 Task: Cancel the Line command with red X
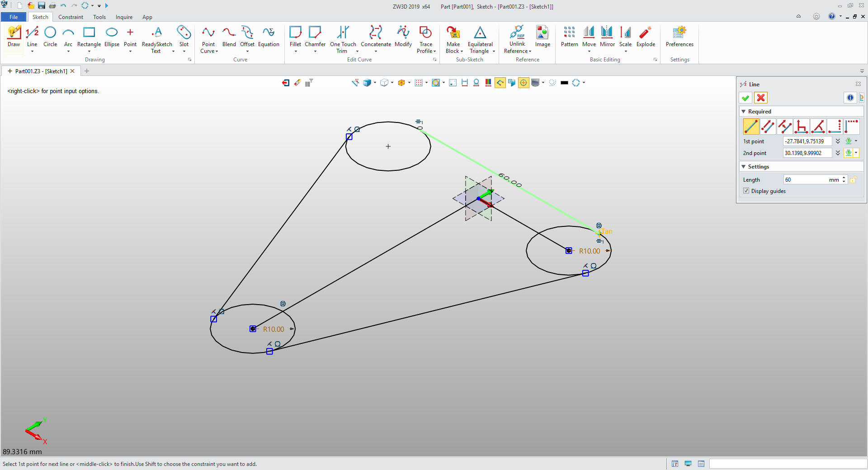point(761,98)
